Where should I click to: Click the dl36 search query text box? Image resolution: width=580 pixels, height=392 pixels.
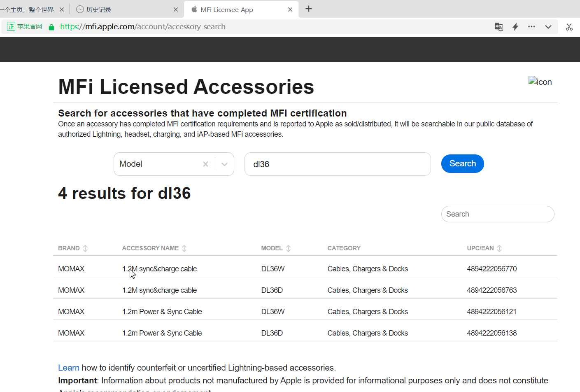337,164
